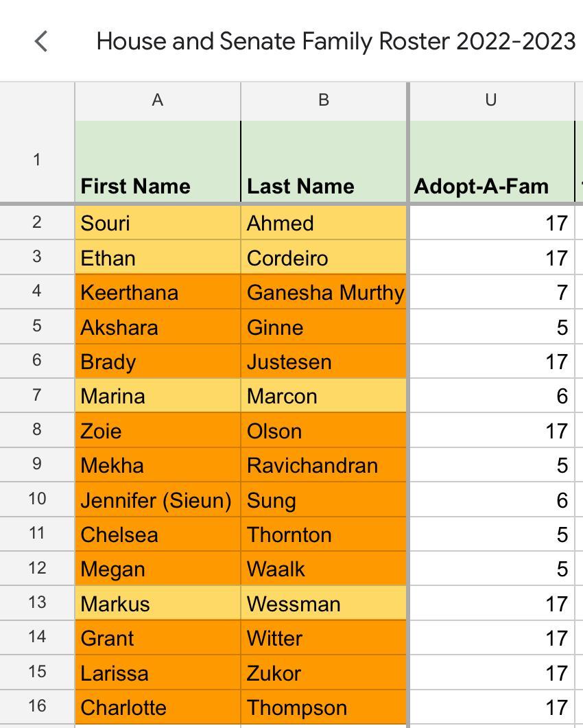Tap the back arrow icon
This screenshot has height=728, width=583.
coord(41,41)
